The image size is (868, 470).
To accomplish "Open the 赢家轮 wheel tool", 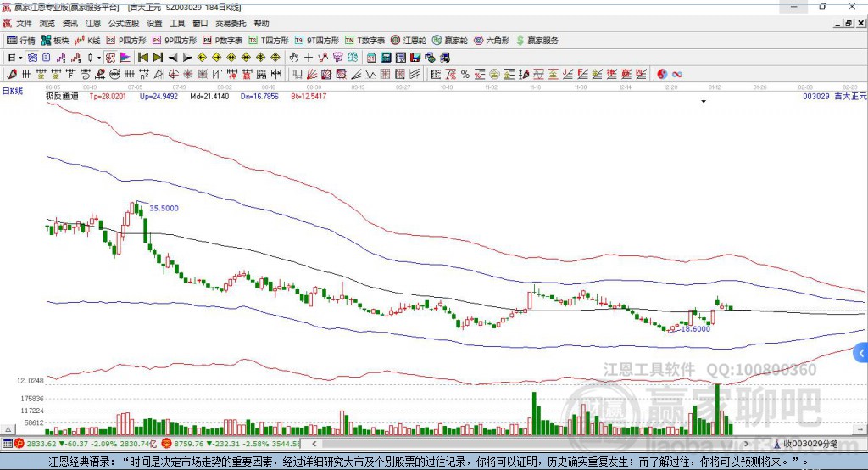I will pyautogui.click(x=450, y=41).
